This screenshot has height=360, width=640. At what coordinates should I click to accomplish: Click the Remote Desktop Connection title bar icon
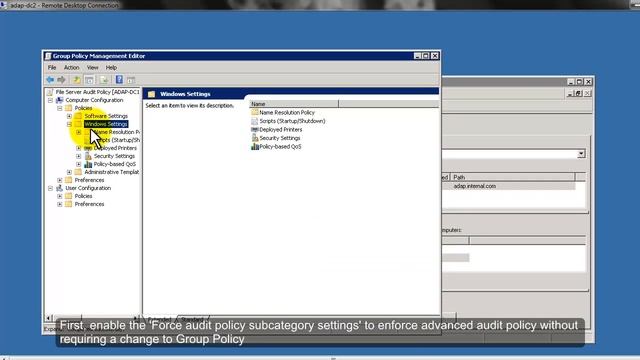click(x=3, y=5)
